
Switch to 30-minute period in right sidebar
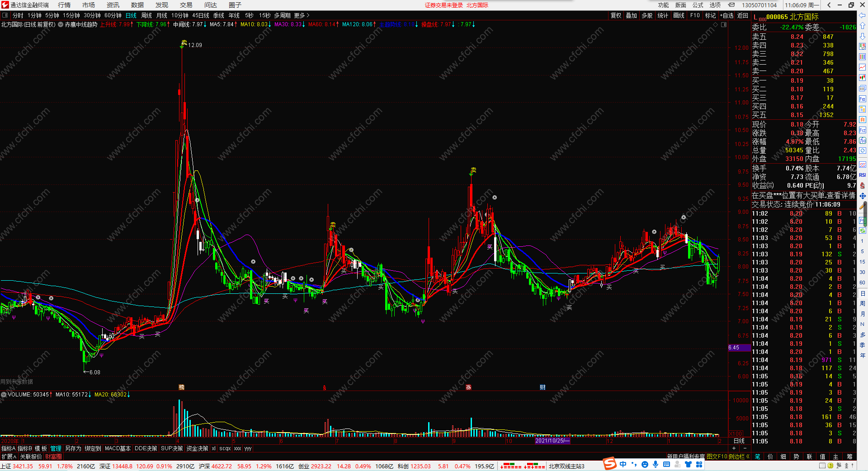click(x=863, y=272)
